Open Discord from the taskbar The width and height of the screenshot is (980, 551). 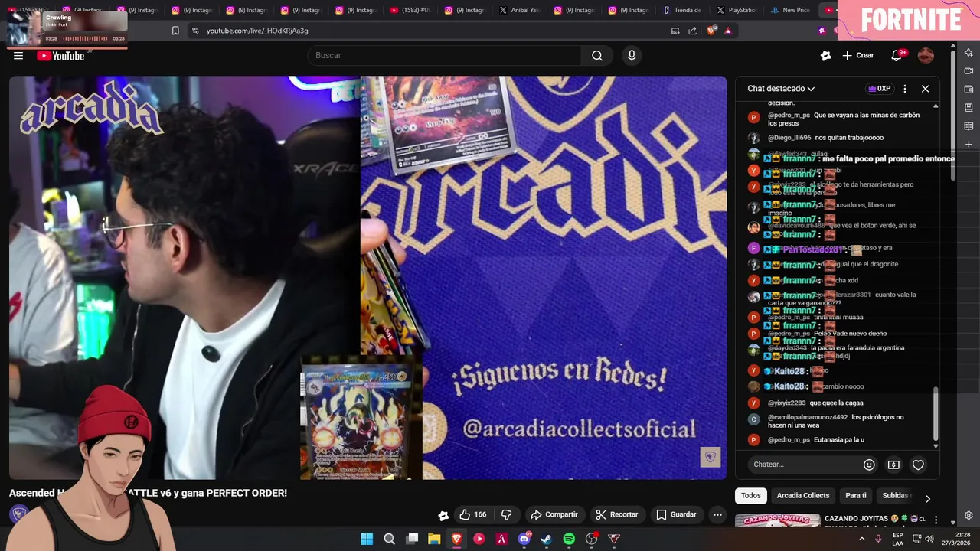coord(524,539)
